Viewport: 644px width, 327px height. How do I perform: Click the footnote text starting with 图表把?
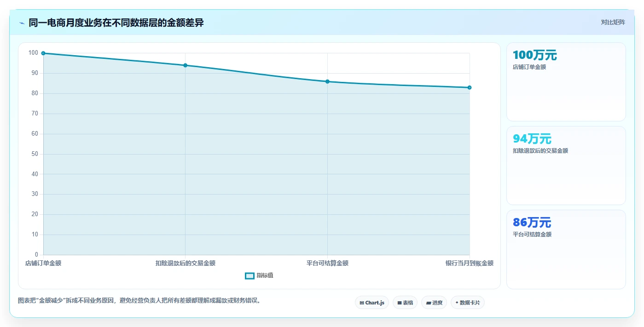(x=139, y=301)
